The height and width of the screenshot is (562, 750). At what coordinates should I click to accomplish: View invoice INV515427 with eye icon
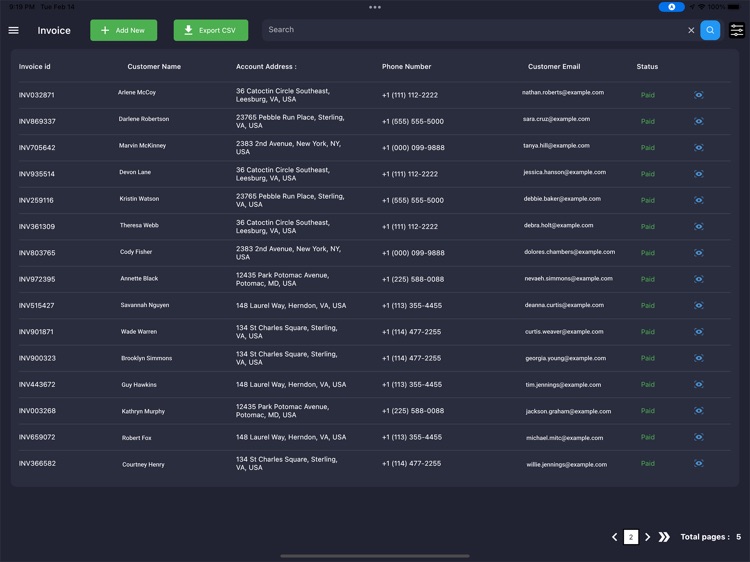click(698, 305)
